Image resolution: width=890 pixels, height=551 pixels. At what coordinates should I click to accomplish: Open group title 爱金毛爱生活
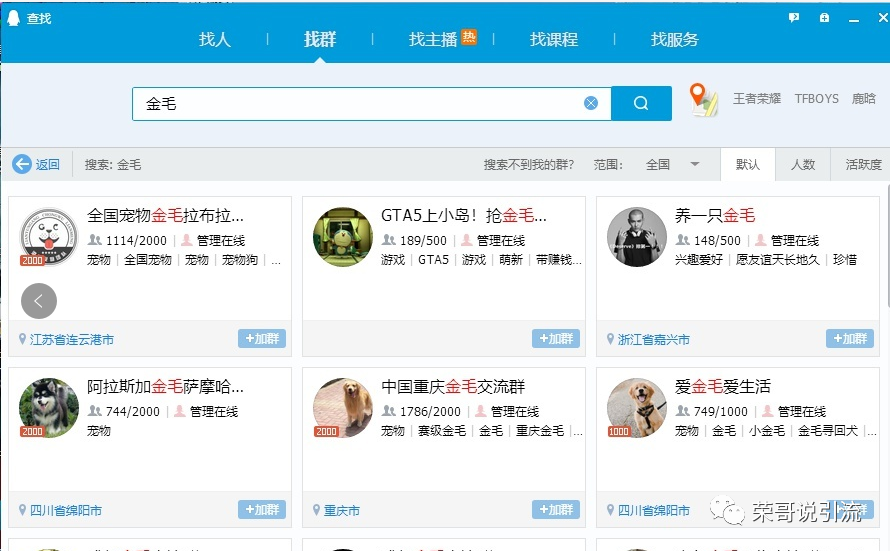pos(723,387)
